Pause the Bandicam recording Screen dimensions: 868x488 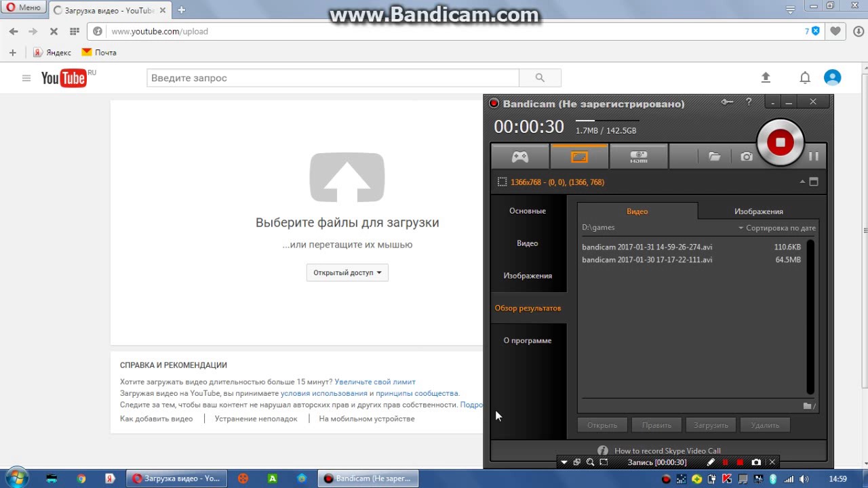(813, 157)
